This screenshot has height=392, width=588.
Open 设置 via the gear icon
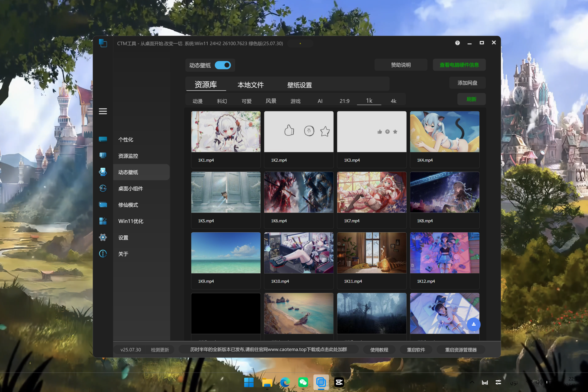click(x=103, y=237)
